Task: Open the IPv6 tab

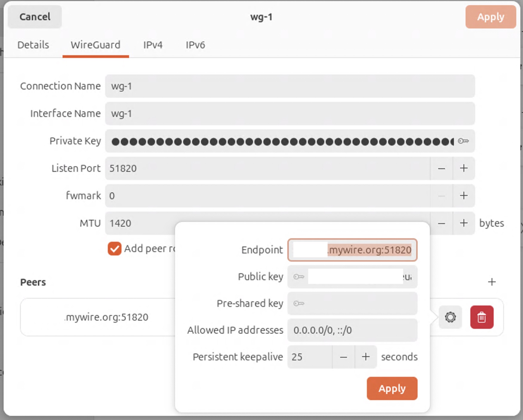Action: [195, 45]
